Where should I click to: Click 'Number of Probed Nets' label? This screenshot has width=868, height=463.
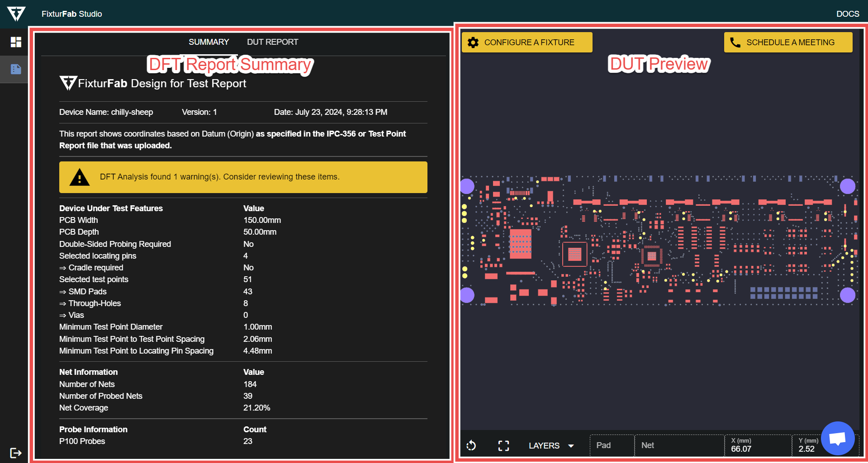coord(101,396)
